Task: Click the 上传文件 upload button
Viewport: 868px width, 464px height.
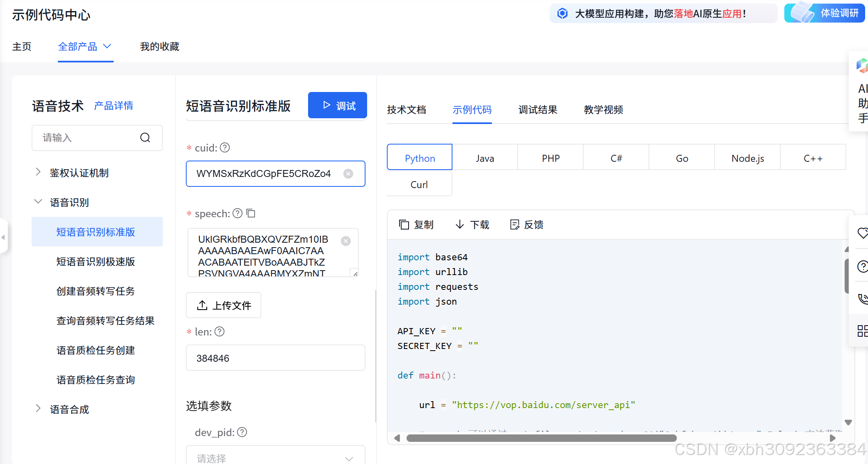Action: [x=224, y=305]
